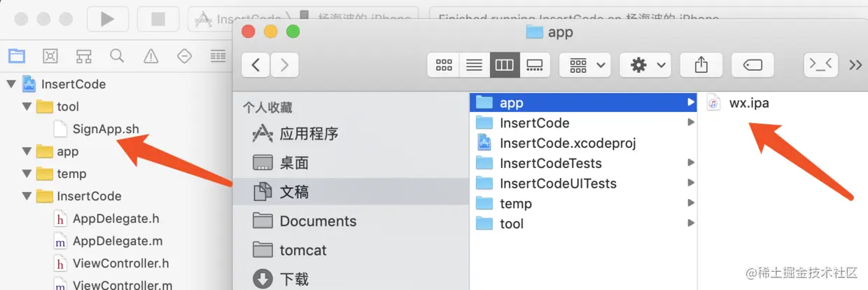The width and height of the screenshot is (868, 290).
Task: Open the find navigator magnifier icon
Action: click(x=117, y=56)
